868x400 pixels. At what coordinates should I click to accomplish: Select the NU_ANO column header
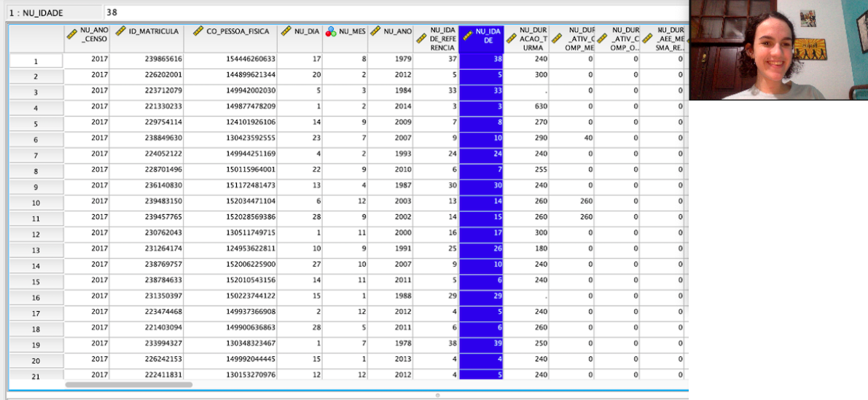(390, 39)
